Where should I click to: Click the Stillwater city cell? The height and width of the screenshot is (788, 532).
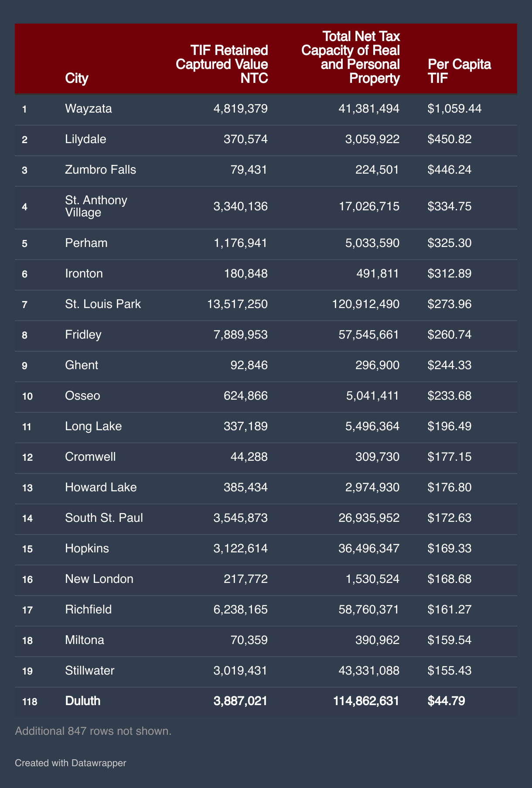pyautogui.click(x=90, y=670)
